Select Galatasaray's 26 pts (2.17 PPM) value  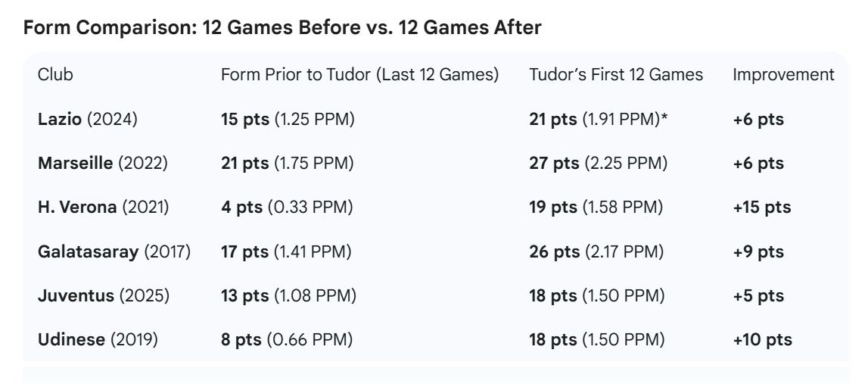[x=596, y=251]
